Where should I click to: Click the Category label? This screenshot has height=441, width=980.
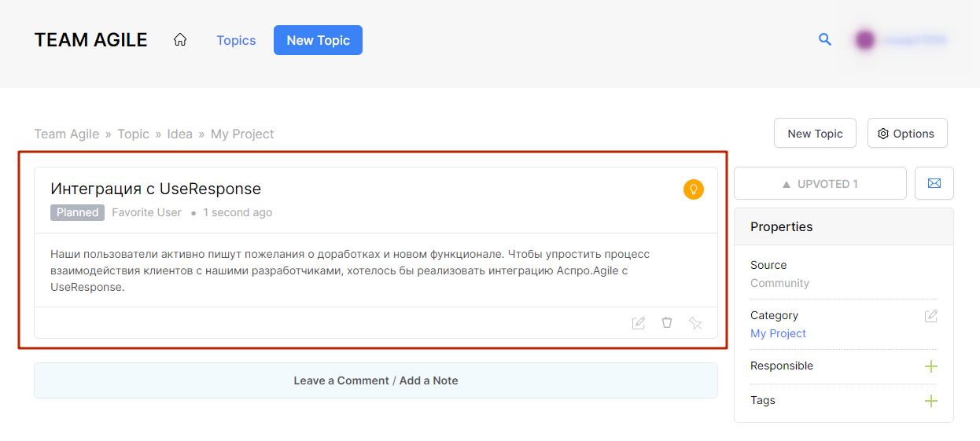click(774, 315)
